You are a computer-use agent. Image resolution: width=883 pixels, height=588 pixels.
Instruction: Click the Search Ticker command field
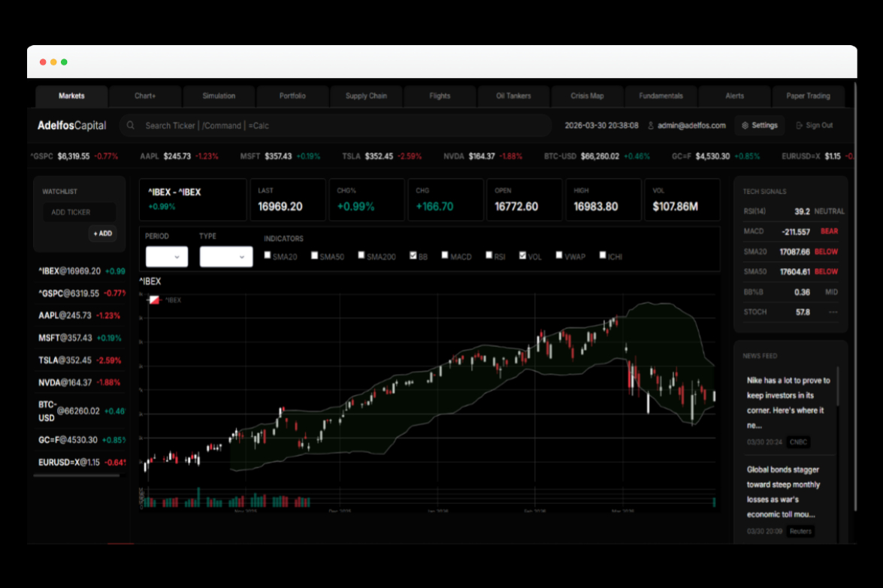(336, 125)
